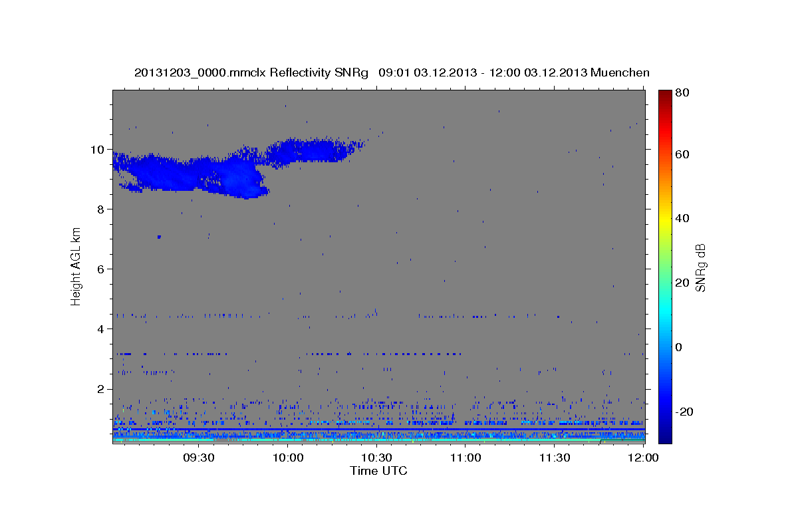Click the 0 value on the colorbar
Screen dimensions: 798x532
coord(679,347)
